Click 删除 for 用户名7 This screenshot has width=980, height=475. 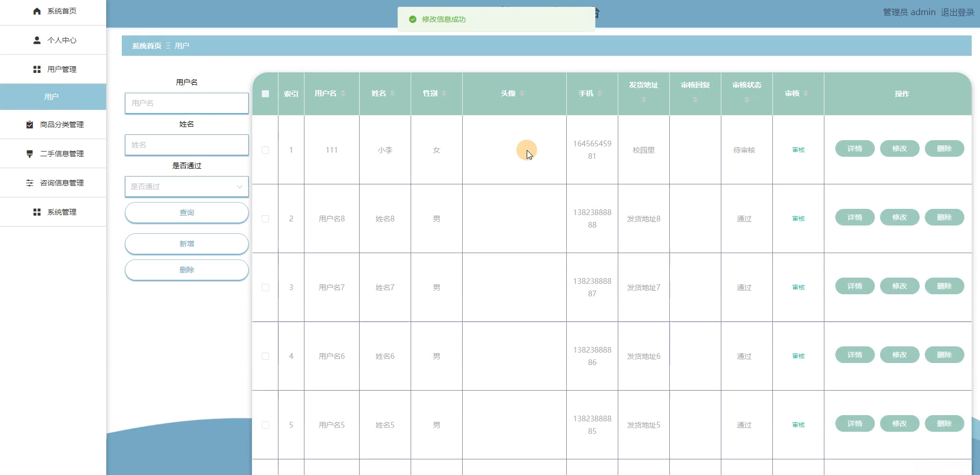pyautogui.click(x=945, y=286)
